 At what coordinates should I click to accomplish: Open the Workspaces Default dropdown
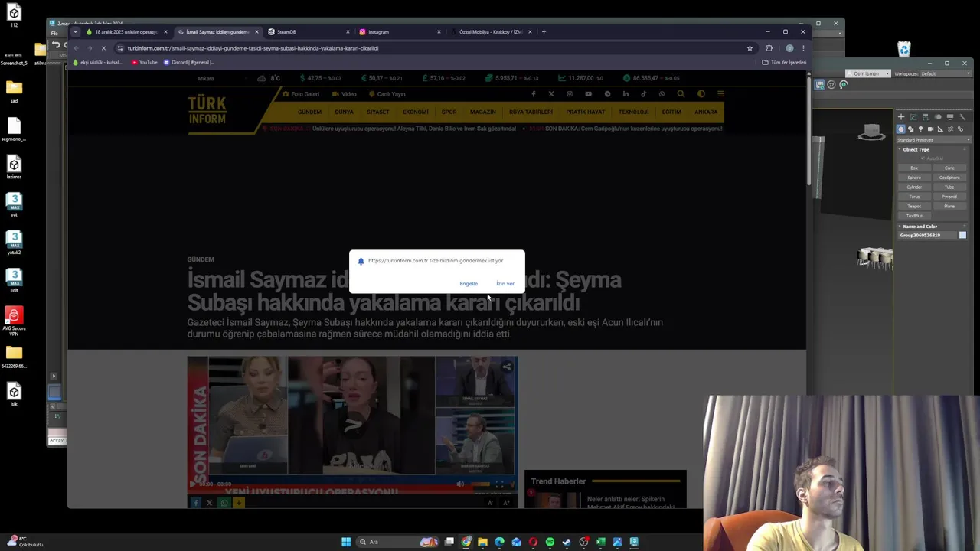(x=944, y=74)
